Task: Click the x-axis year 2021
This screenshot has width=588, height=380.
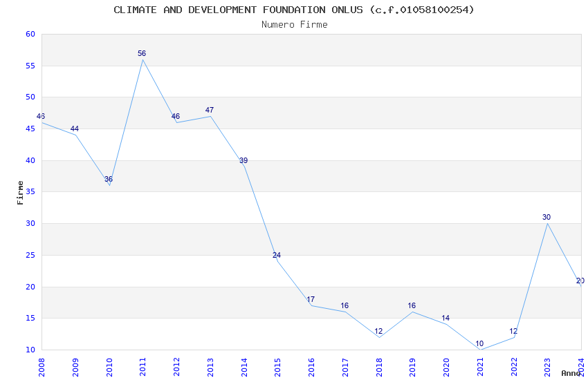Action: (x=480, y=367)
